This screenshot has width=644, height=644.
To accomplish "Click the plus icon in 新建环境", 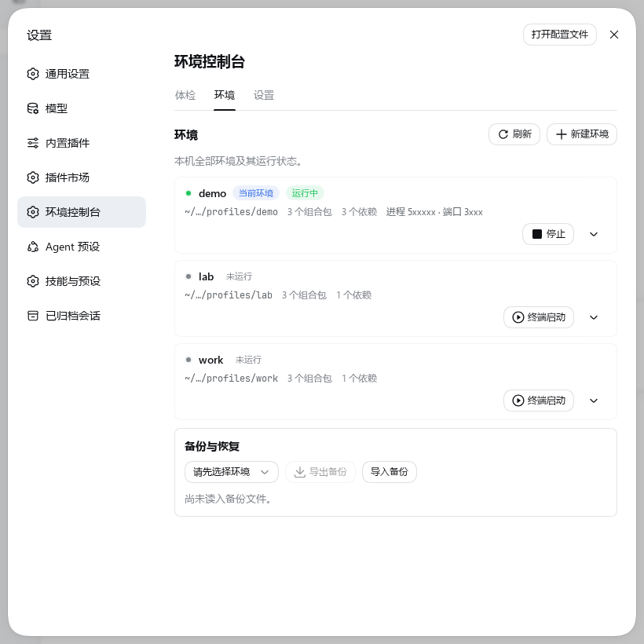I will [561, 134].
